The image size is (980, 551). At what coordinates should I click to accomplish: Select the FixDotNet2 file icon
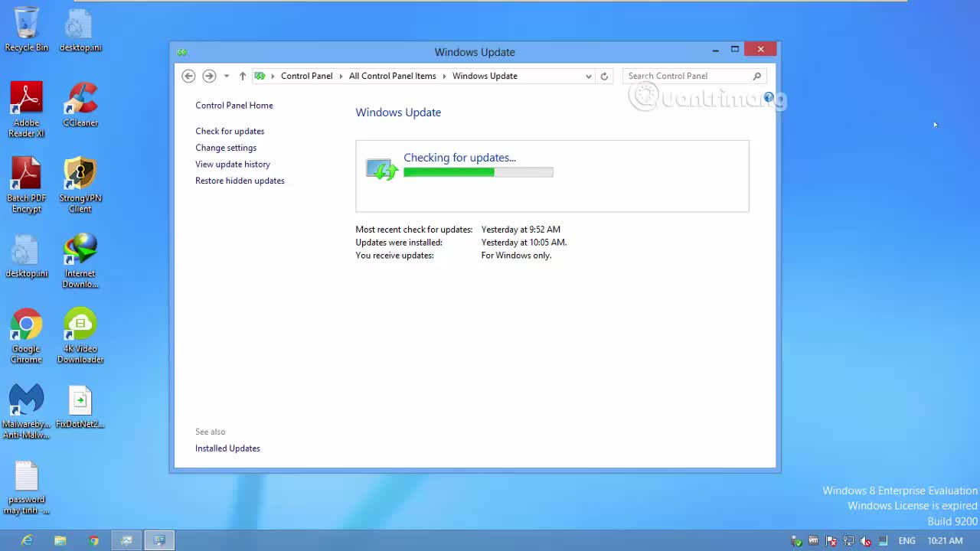[x=80, y=406]
